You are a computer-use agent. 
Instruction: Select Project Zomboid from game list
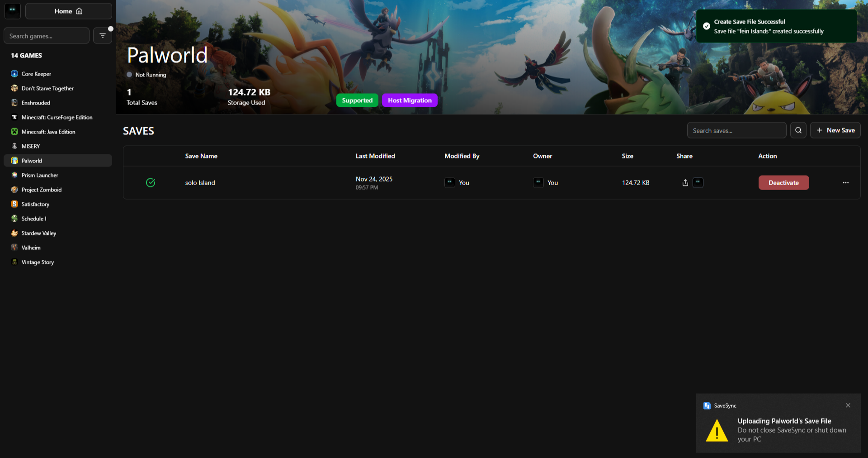(x=58, y=190)
